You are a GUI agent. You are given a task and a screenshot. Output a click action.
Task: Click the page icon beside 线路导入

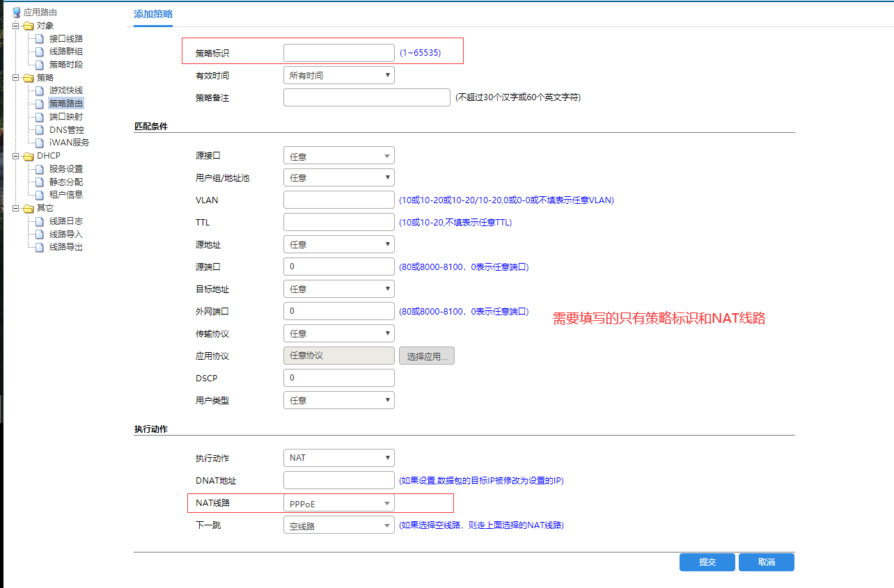(41, 234)
